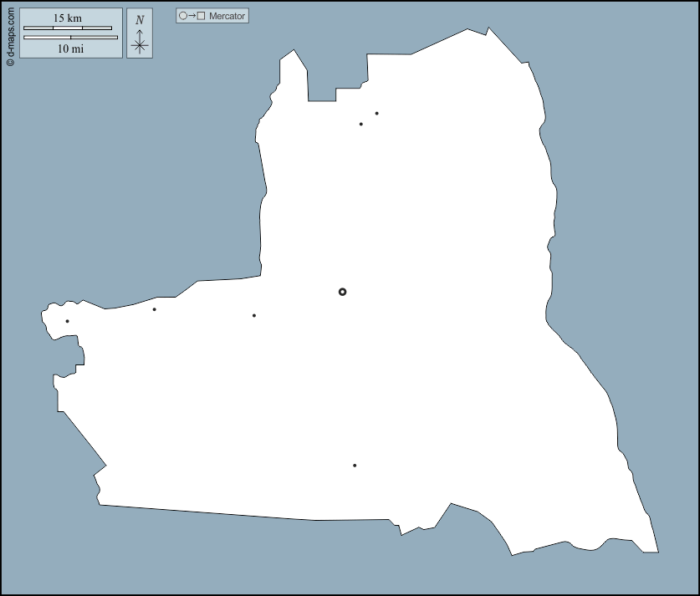This screenshot has height=596, width=700.
Task: Click the 15 km scale label
Action: 68,18
